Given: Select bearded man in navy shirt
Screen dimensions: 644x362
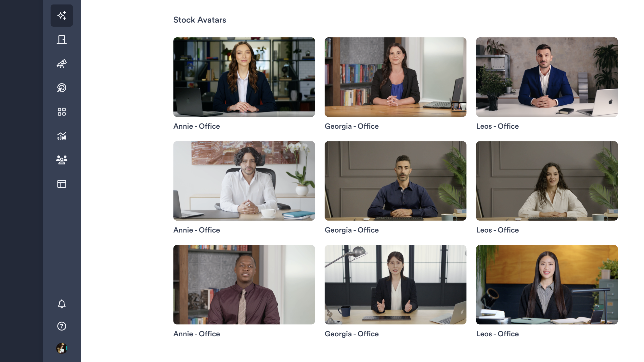Looking at the screenshot, I should [x=395, y=181].
